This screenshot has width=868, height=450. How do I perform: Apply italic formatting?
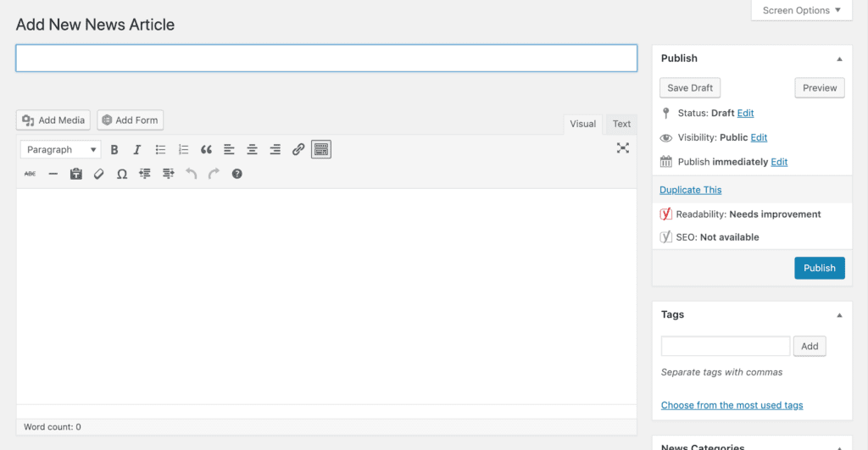tap(137, 150)
